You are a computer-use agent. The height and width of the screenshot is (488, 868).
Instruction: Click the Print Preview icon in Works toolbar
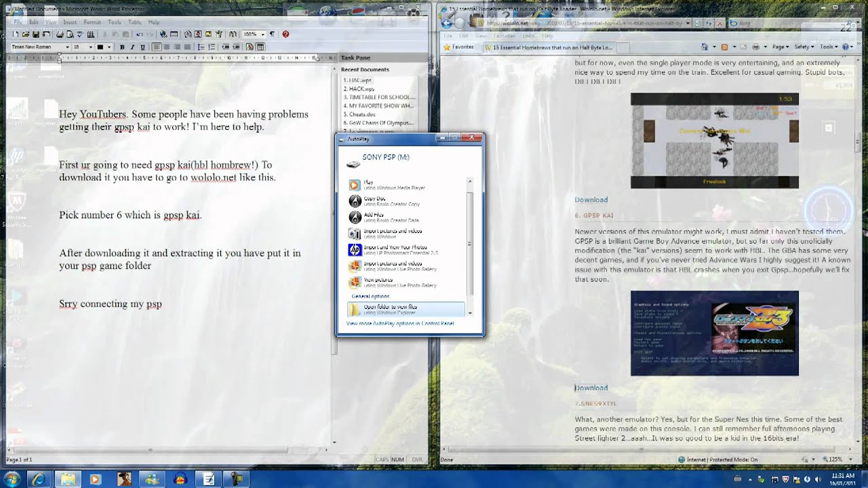[x=70, y=35]
